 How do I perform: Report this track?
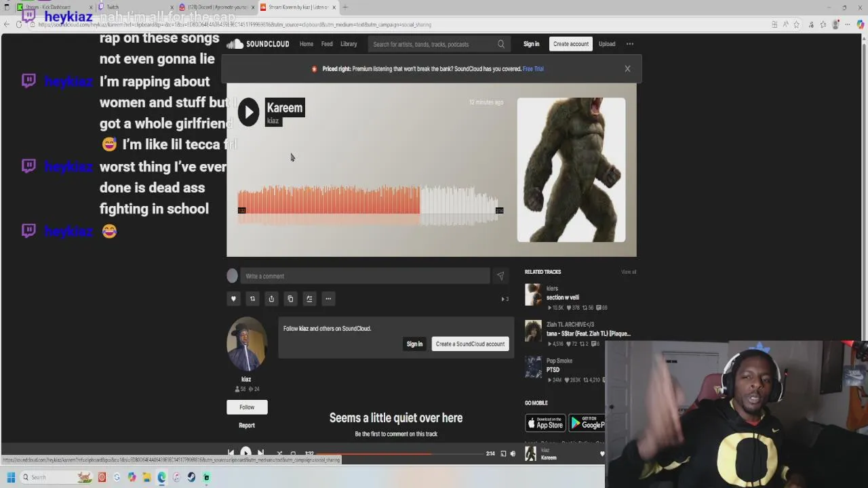[247, 425]
